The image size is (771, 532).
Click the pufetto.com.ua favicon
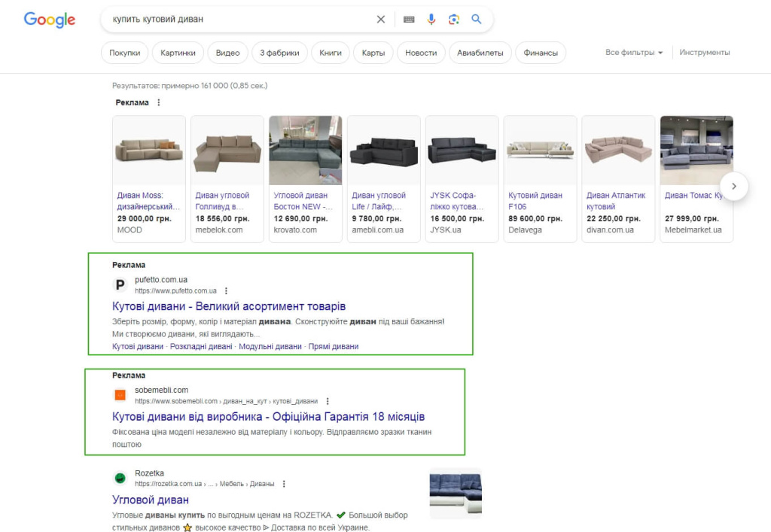point(120,284)
